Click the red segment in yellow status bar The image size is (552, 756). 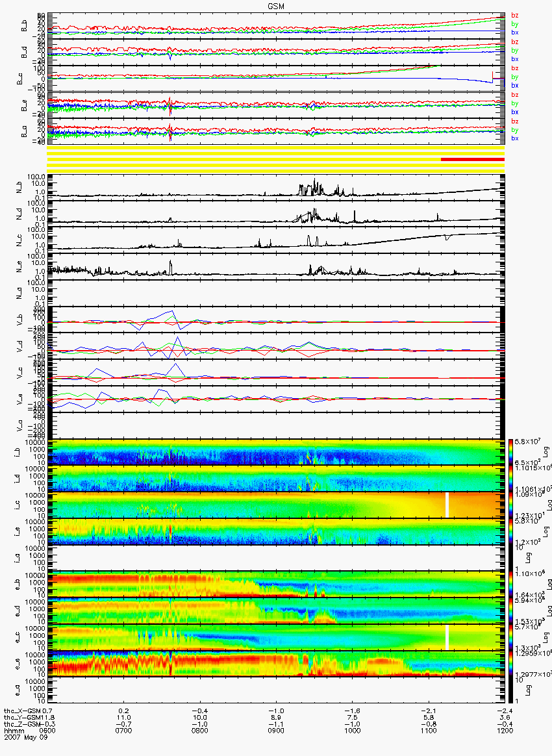[x=473, y=159]
